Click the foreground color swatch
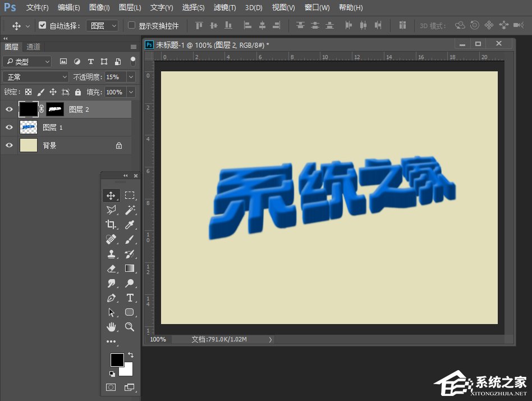532x401 pixels. coord(117,359)
